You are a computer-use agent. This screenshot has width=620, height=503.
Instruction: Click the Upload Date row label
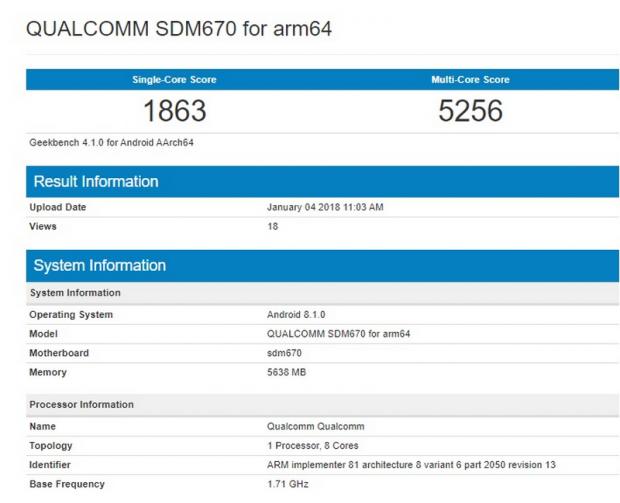point(58,207)
